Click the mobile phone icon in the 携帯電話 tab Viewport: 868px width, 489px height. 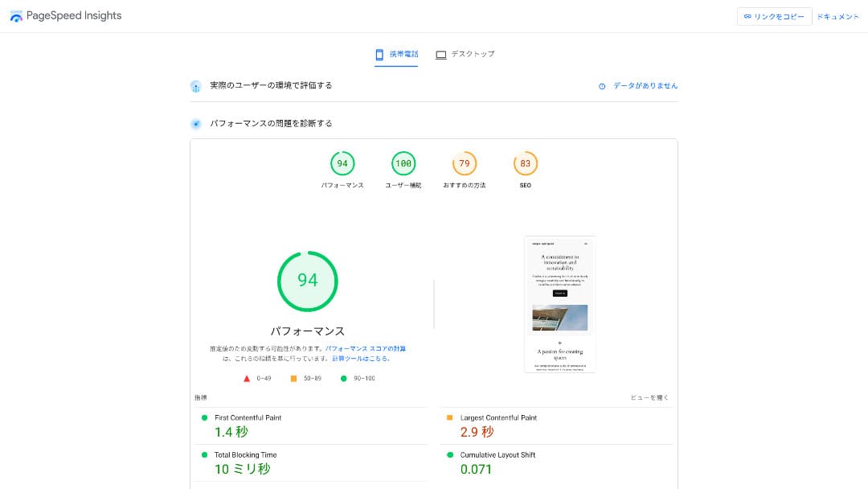379,55
